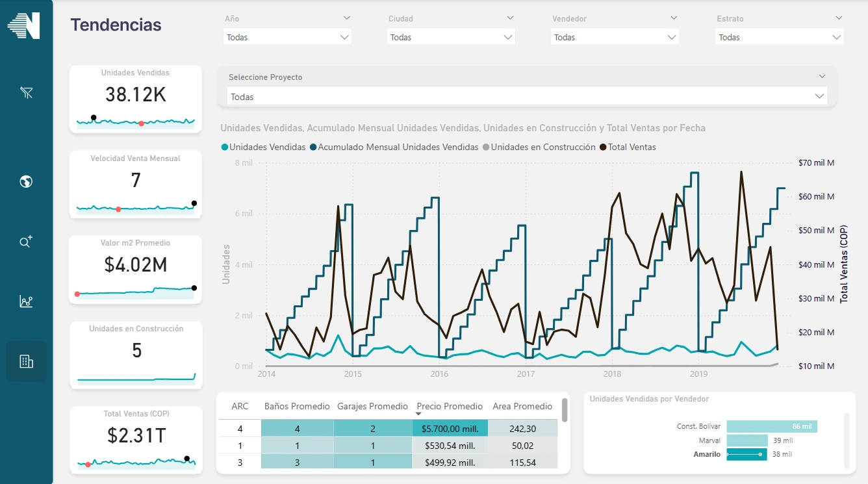This screenshot has width=868, height=484.
Task: Open the Año dropdown box showing Todas
Action: [x=288, y=38]
